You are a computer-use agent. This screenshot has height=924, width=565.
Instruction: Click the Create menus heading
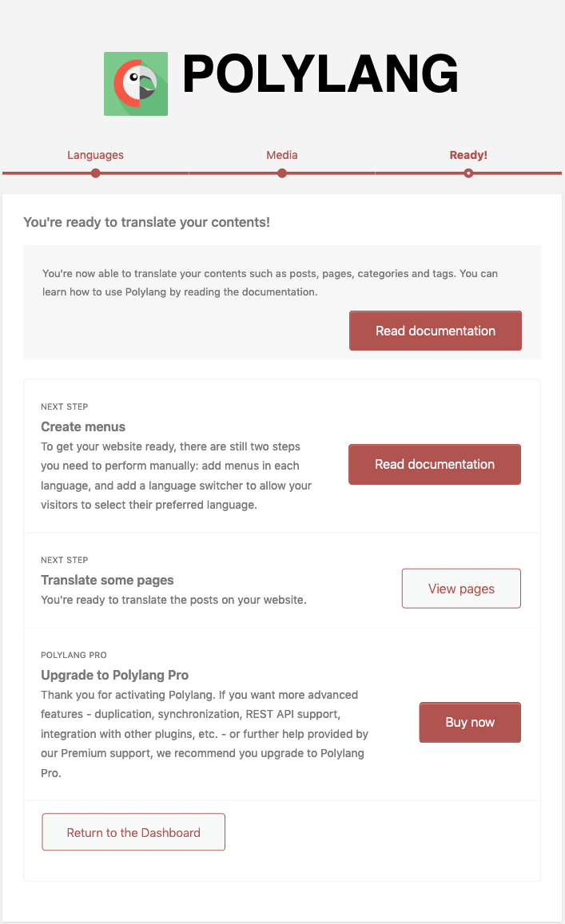[x=83, y=426]
